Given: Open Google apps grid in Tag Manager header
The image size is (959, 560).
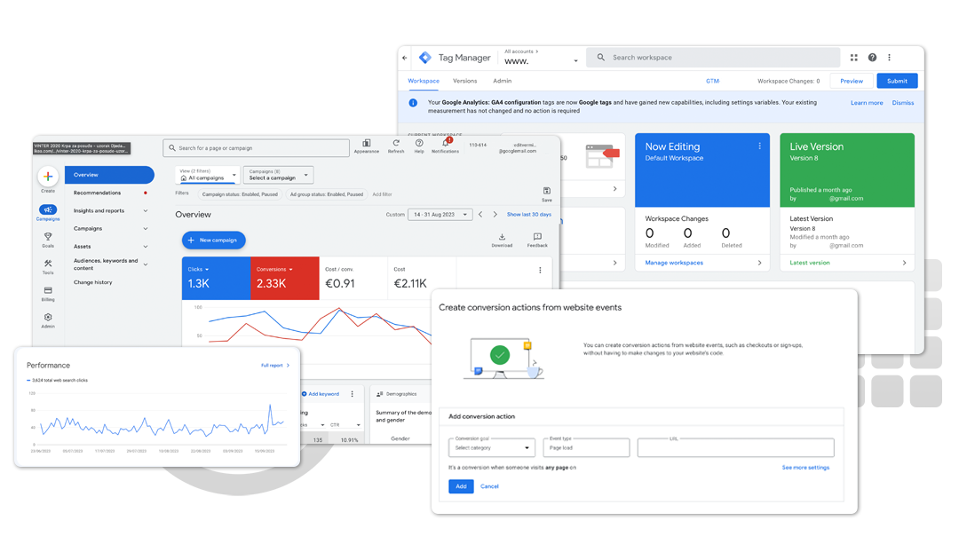Looking at the screenshot, I should tap(854, 57).
